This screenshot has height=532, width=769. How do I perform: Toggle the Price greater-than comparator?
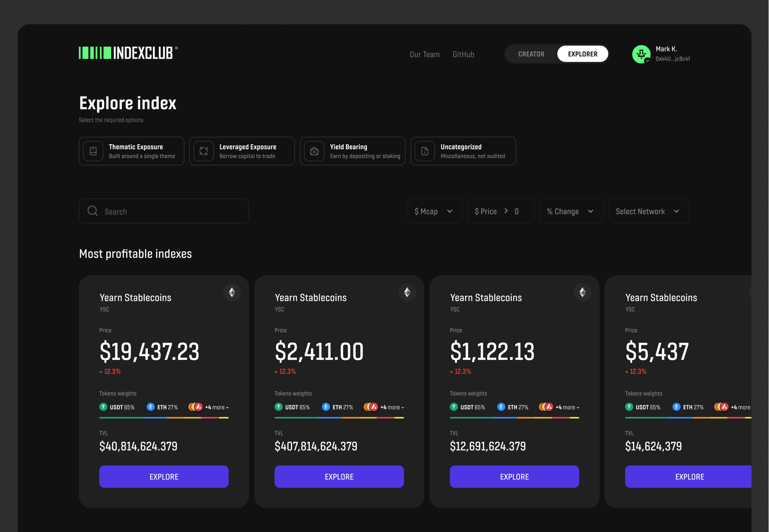[506, 211]
